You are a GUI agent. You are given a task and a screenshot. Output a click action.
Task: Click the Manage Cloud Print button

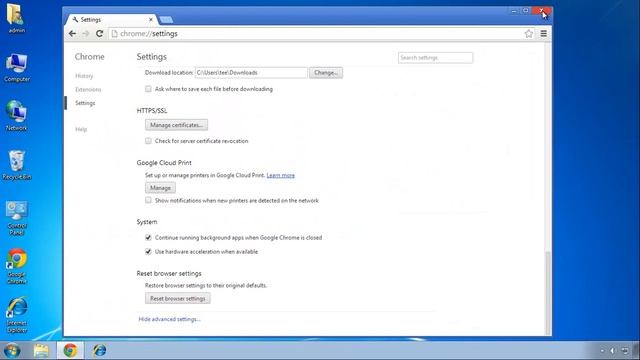(x=160, y=188)
